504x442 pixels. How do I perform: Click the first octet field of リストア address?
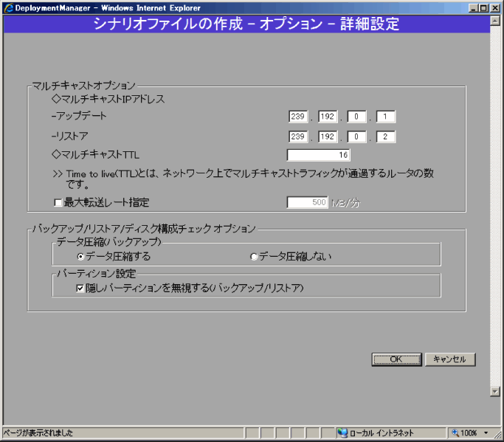298,137
